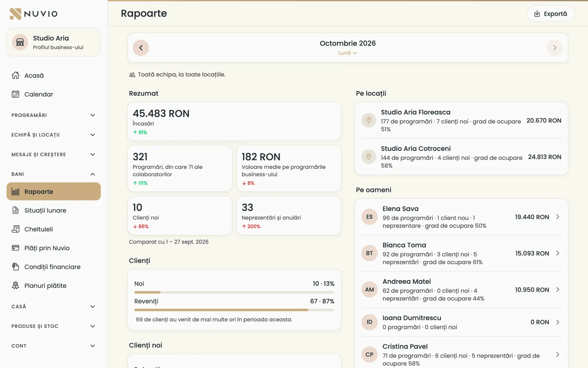Click the ES avatar for Elena Sava
This screenshot has height=368, width=588.
(x=369, y=217)
